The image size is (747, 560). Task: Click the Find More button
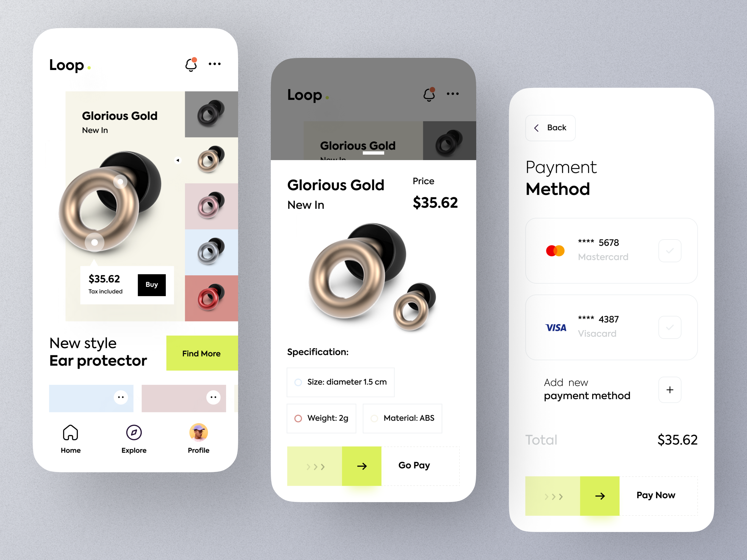202,353
